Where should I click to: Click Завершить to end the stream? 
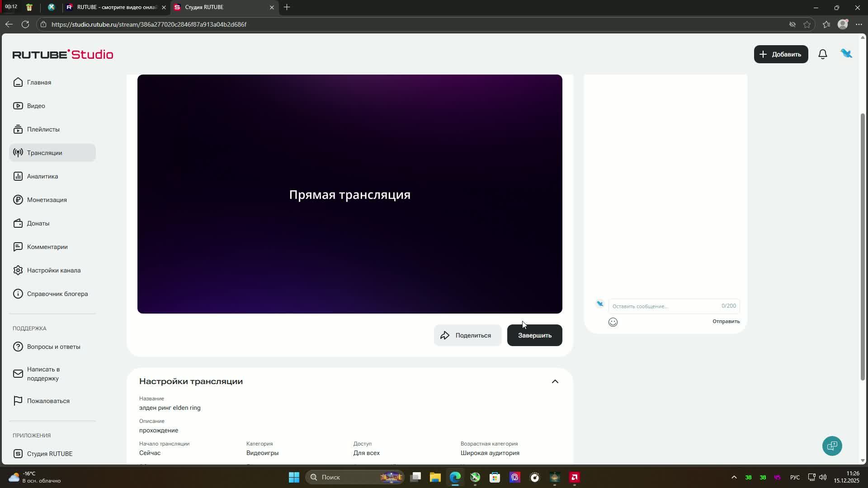[534, 335]
